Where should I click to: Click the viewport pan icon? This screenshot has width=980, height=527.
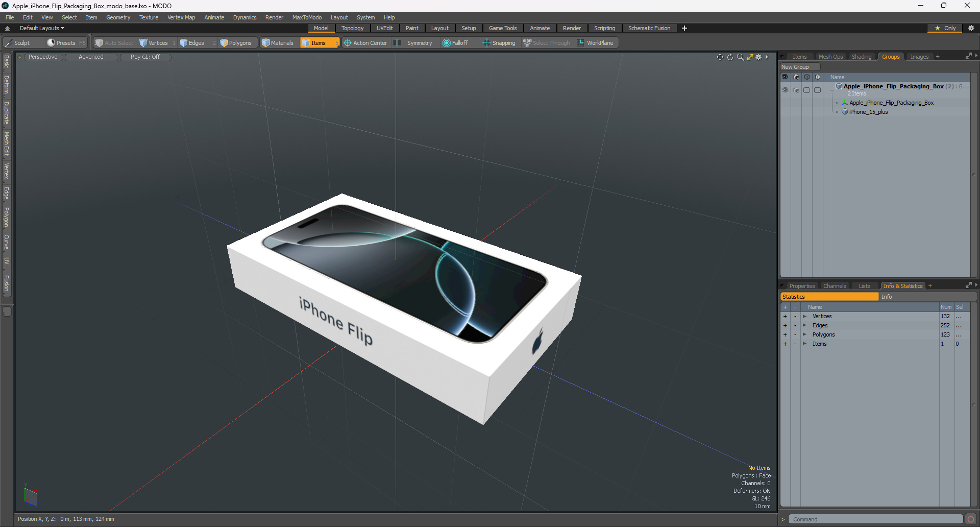[x=720, y=57]
